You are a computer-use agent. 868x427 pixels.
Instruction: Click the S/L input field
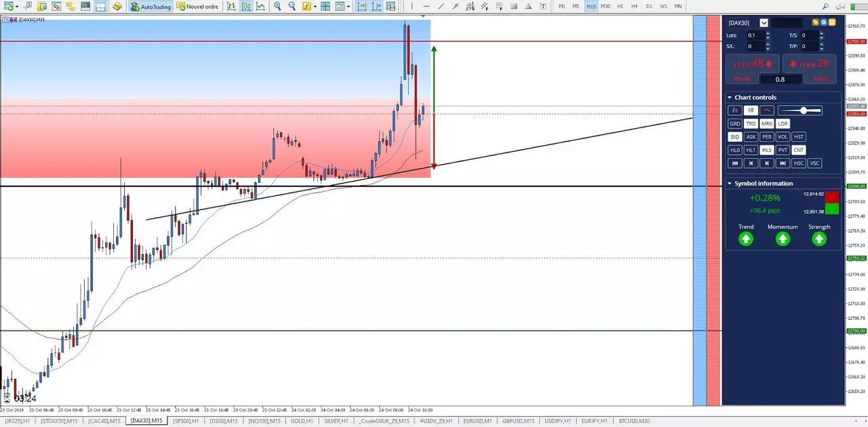tap(757, 46)
